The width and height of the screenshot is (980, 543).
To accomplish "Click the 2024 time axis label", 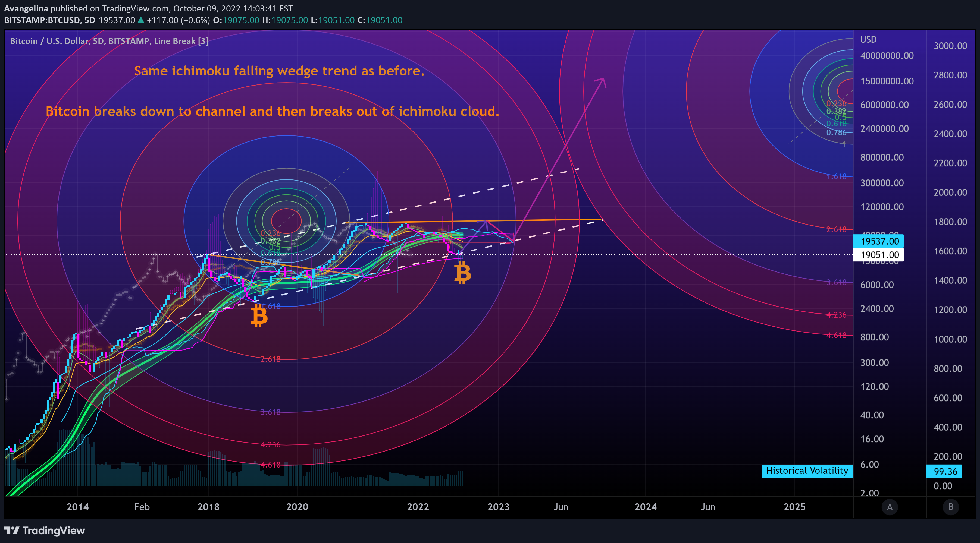I will (x=646, y=507).
